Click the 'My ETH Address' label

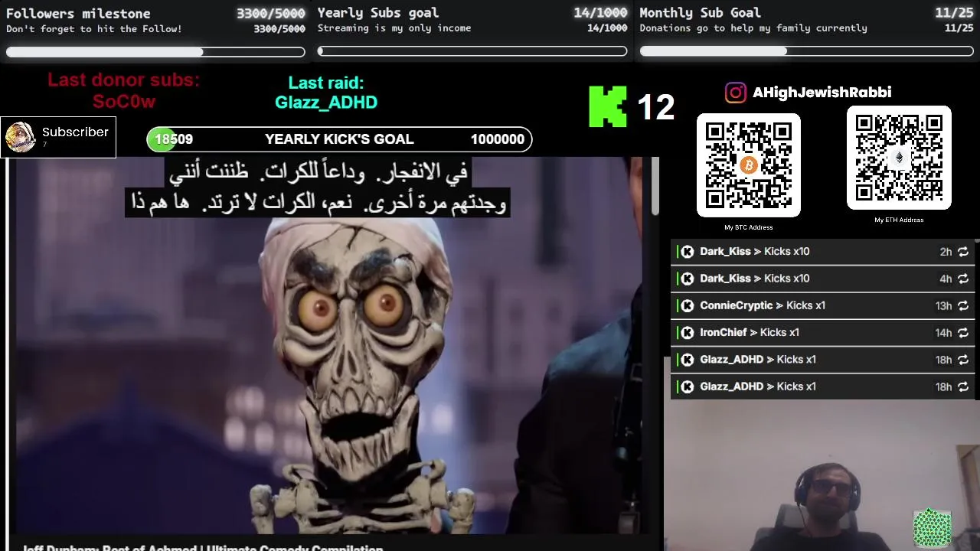point(899,220)
